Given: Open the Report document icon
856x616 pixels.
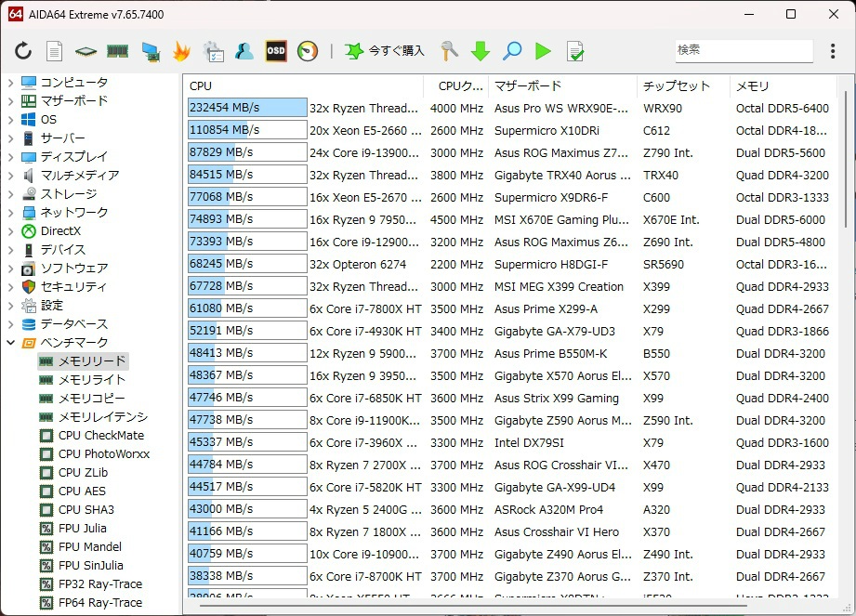Looking at the screenshot, I should tap(55, 51).
